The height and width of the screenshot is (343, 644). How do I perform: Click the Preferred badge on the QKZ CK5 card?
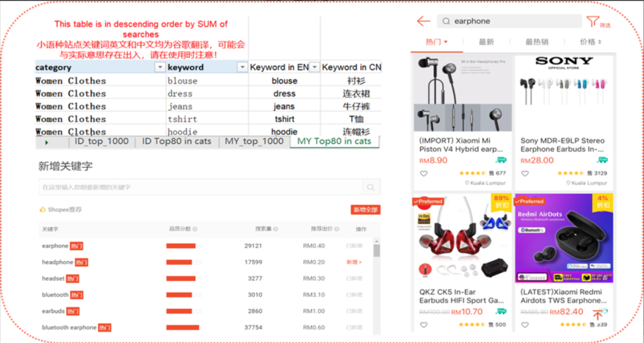pyautogui.click(x=428, y=201)
